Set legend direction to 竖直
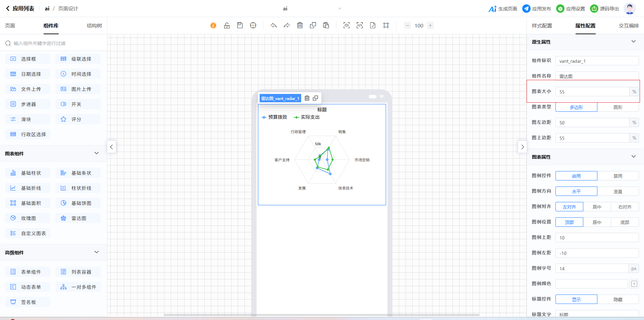Screen dimensions: 644x320 pyautogui.click(x=618, y=192)
